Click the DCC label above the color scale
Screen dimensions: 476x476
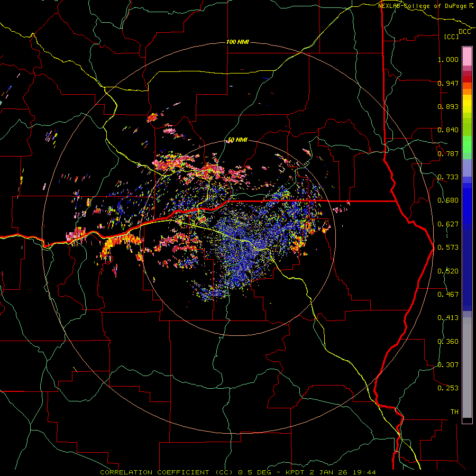point(464,32)
